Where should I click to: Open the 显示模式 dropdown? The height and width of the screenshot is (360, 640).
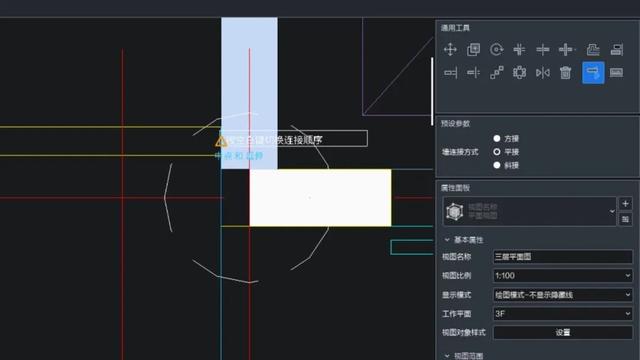click(x=563, y=295)
